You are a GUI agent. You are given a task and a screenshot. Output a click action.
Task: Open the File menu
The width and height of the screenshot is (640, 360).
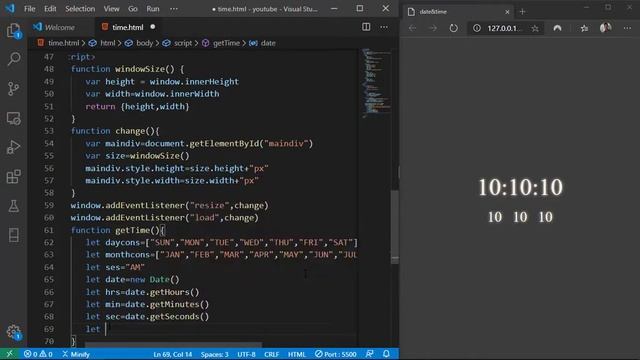29,9
